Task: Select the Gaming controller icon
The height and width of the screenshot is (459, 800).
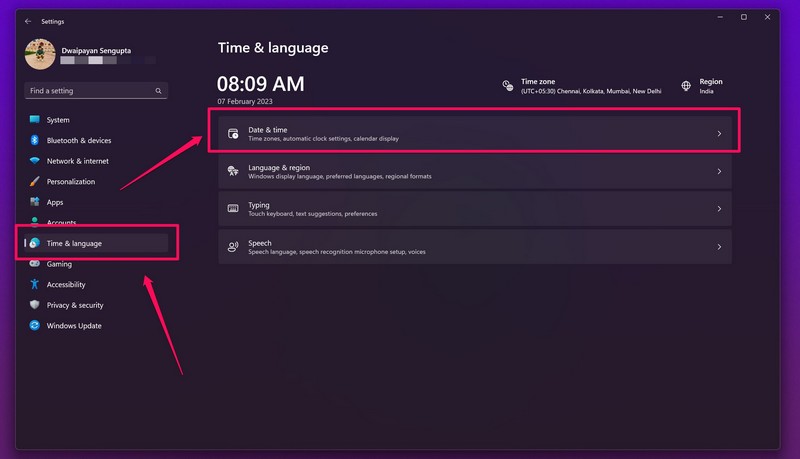Action: [x=35, y=264]
